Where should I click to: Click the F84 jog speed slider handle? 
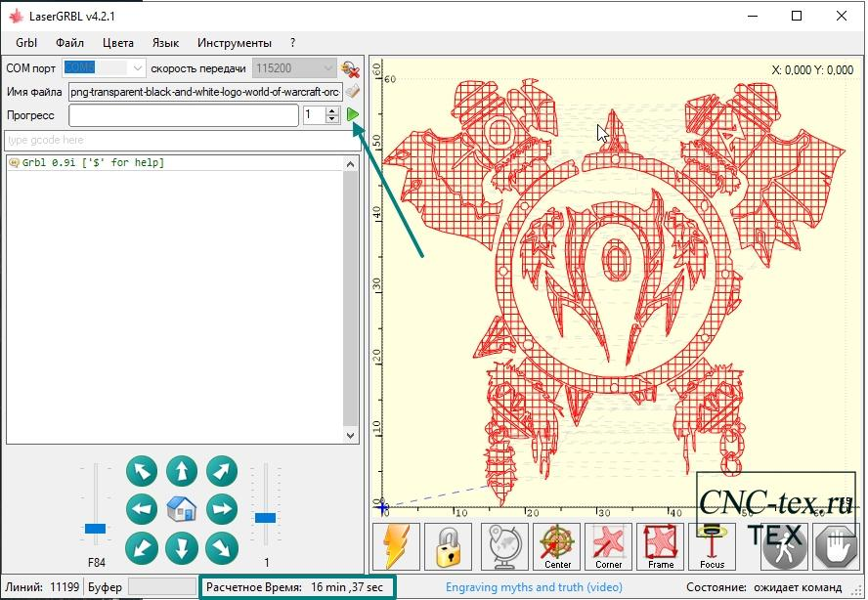(x=95, y=528)
